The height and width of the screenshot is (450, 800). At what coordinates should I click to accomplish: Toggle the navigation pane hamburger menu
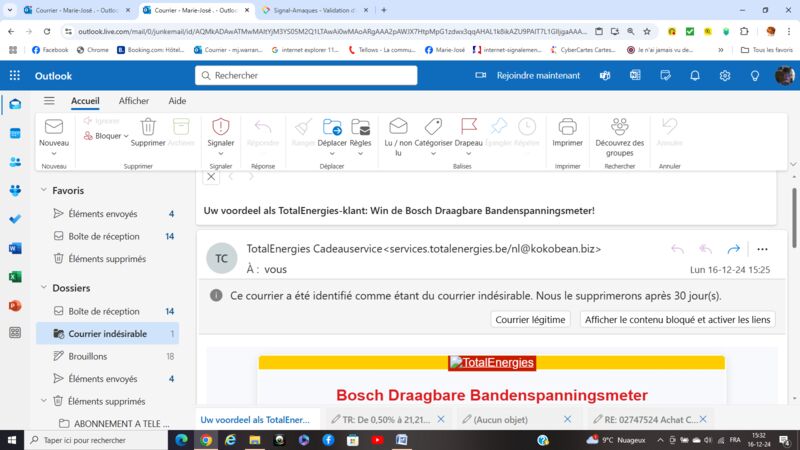click(x=49, y=101)
